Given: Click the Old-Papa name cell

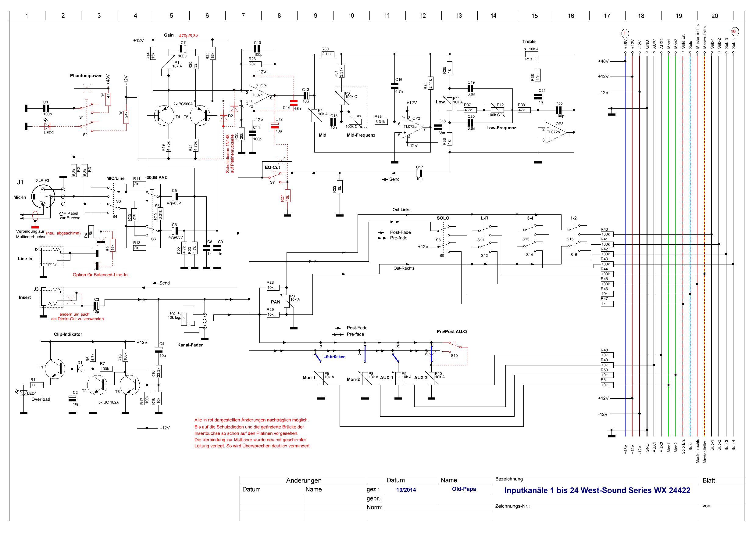Looking at the screenshot, I should coord(464,489).
